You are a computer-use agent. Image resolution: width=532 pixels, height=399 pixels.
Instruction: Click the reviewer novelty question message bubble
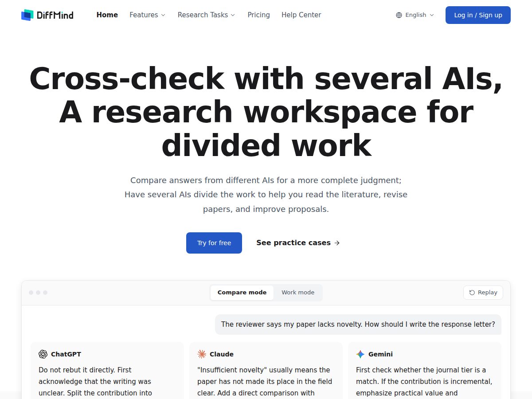pos(358,325)
